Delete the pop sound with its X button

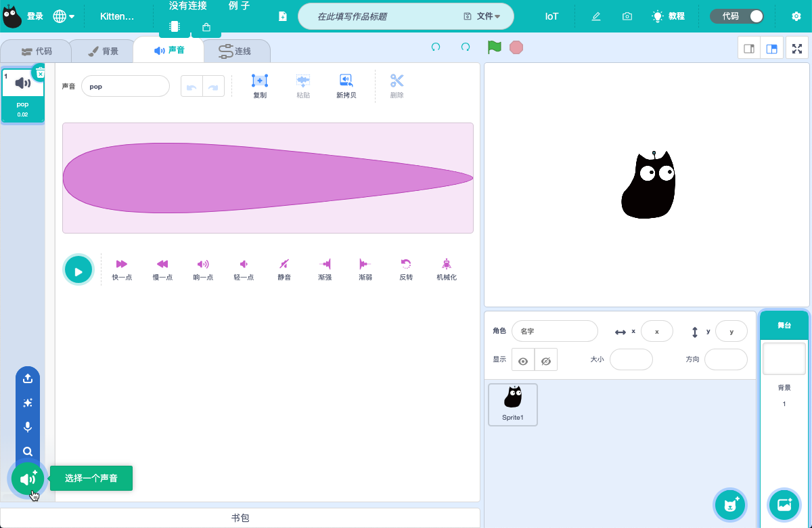[x=40, y=74]
